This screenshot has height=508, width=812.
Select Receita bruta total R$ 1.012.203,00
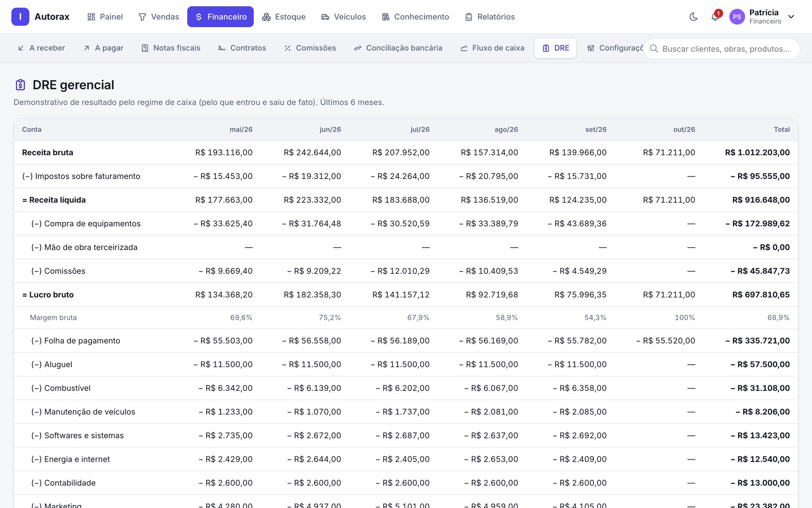[757, 152]
